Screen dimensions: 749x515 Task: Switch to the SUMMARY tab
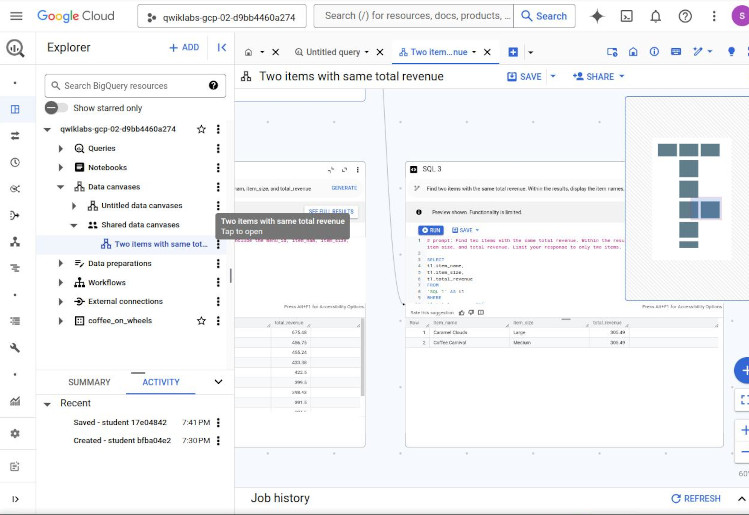click(x=89, y=382)
